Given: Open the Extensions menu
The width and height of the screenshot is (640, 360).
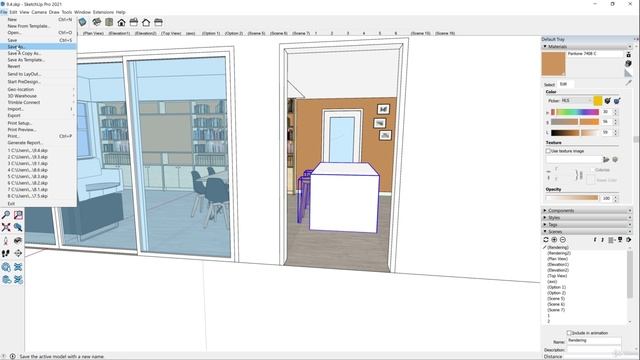Looking at the screenshot, I should click(x=103, y=12).
